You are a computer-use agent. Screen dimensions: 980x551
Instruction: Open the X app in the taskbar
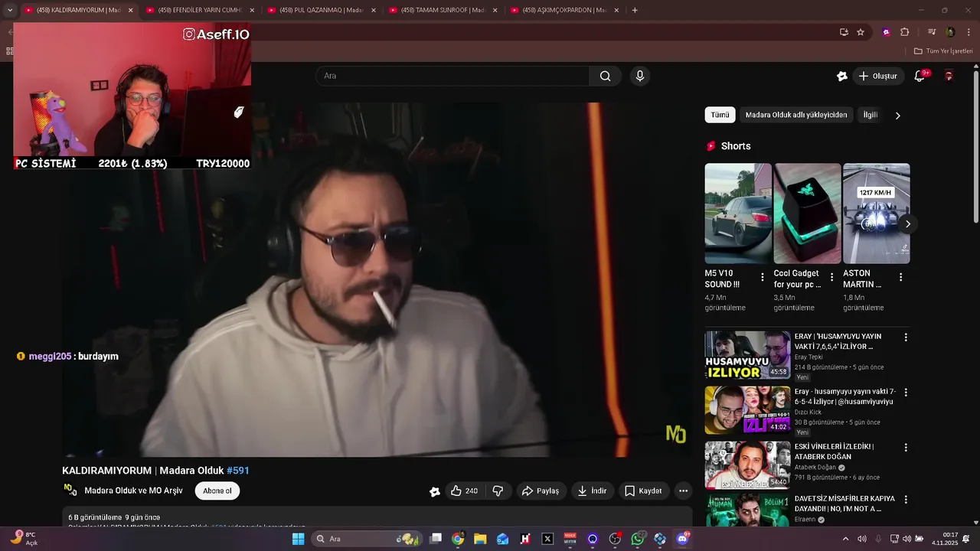tap(547, 539)
